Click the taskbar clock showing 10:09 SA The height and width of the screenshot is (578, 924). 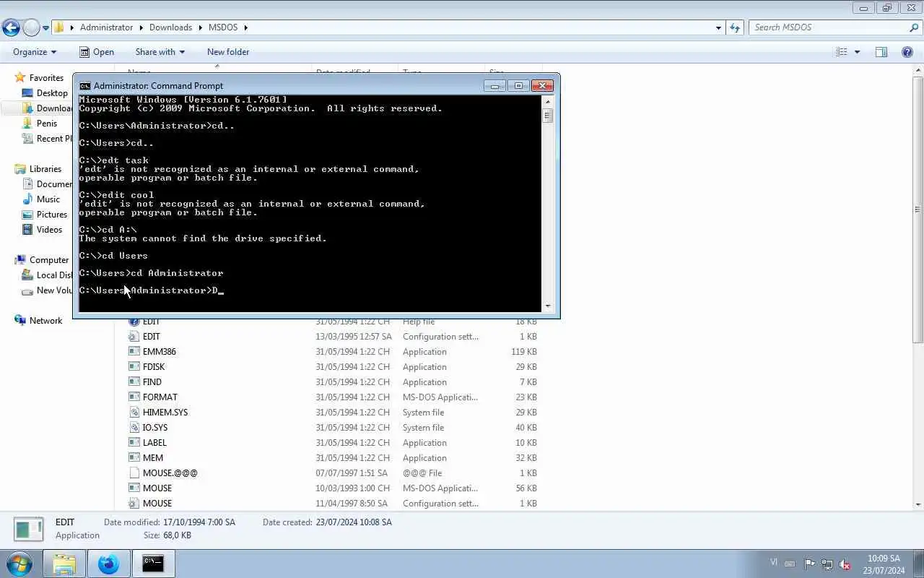tap(884, 564)
